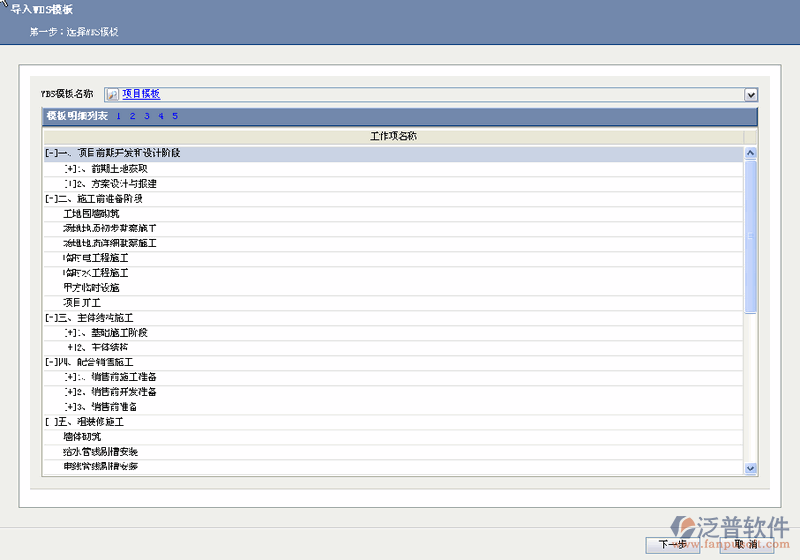Click the 工作项名称 column header

(x=393, y=136)
